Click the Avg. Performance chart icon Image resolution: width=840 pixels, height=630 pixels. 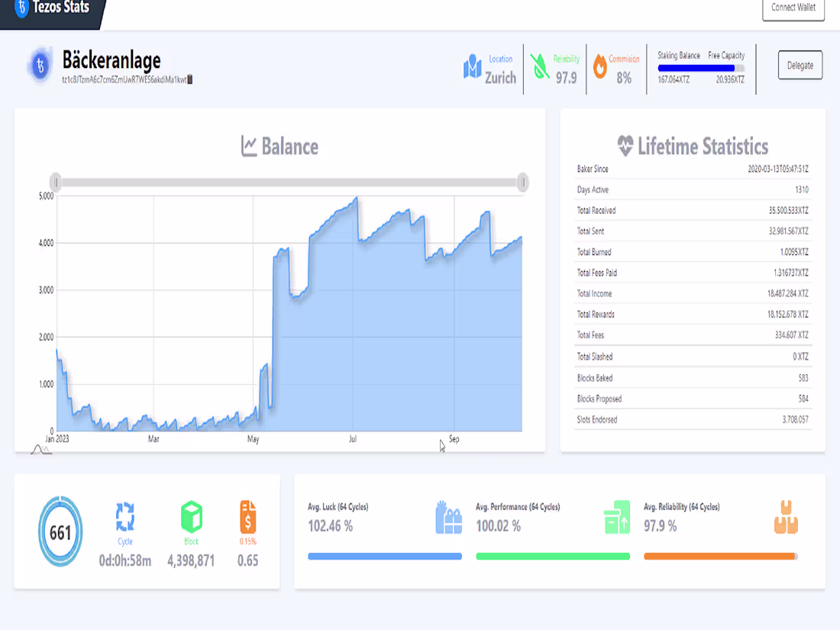click(619, 517)
